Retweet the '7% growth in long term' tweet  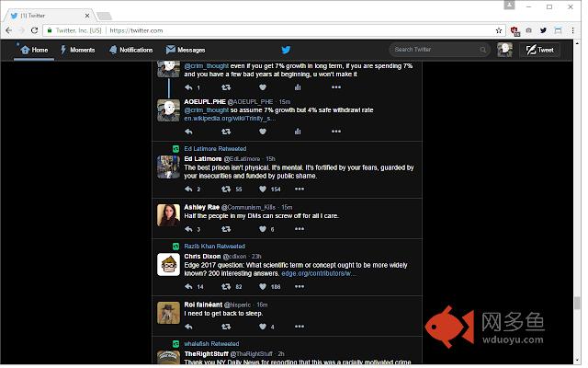coord(226,87)
